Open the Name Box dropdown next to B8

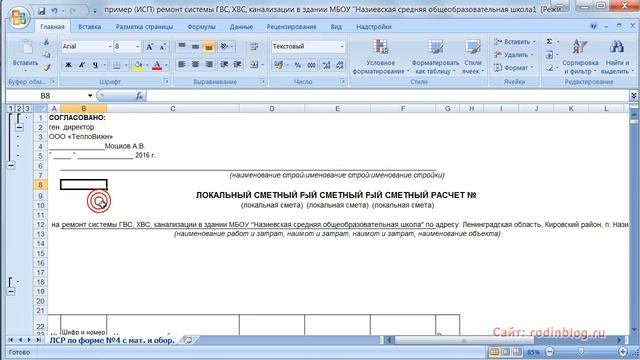click(x=90, y=96)
